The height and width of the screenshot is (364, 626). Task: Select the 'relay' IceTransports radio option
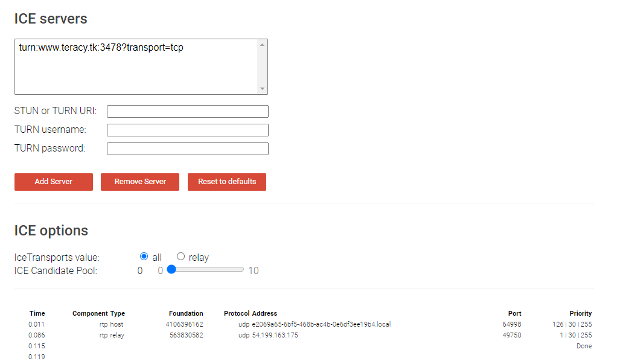tap(181, 256)
